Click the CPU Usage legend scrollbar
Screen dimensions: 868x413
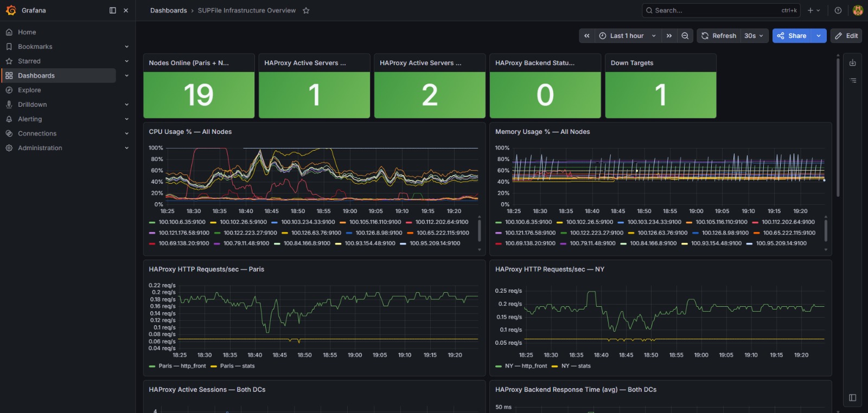coord(480,230)
